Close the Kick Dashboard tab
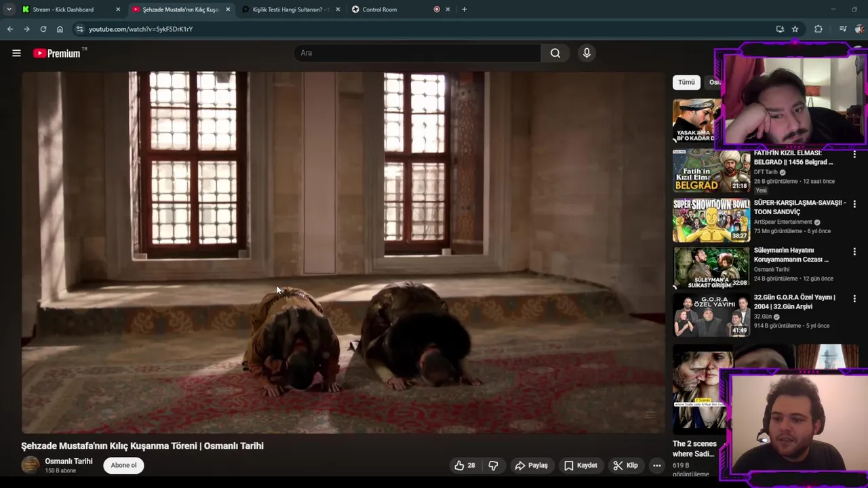 point(118,9)
